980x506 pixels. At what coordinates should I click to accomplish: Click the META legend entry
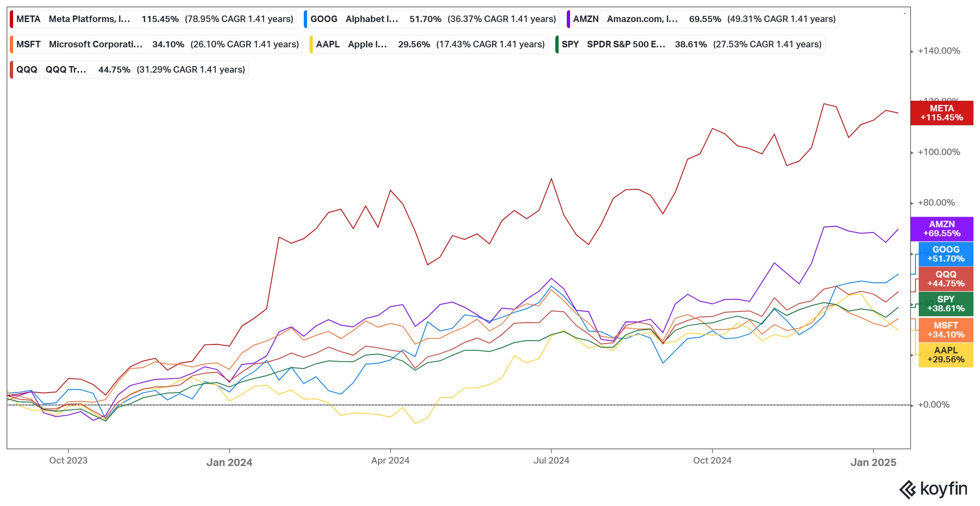point(153,19)
